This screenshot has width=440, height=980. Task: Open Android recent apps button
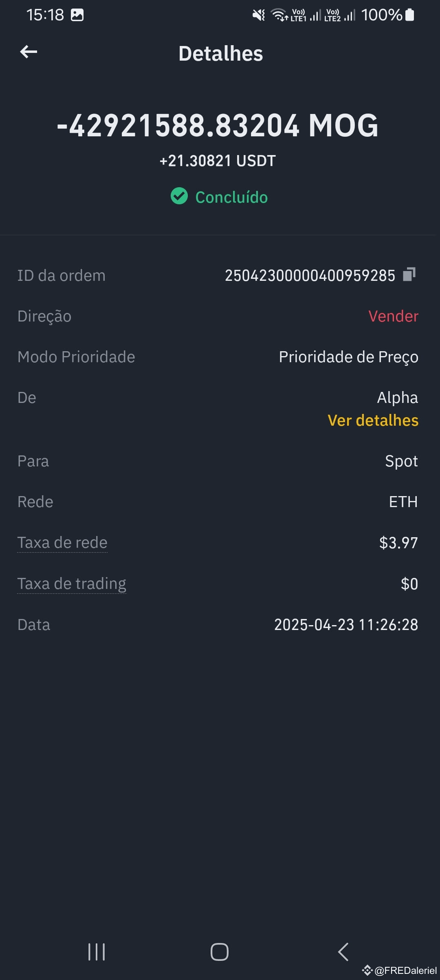97,952
